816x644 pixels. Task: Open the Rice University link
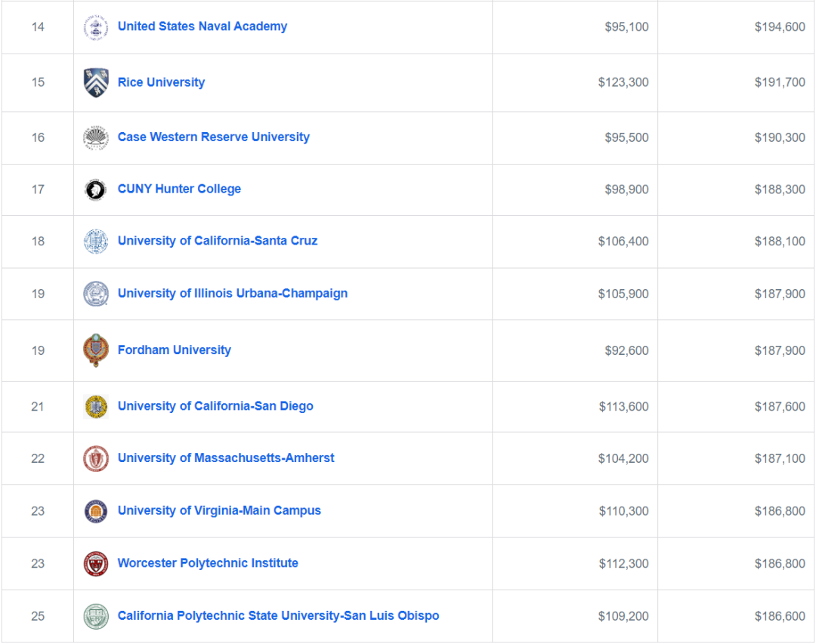(161, 82)
